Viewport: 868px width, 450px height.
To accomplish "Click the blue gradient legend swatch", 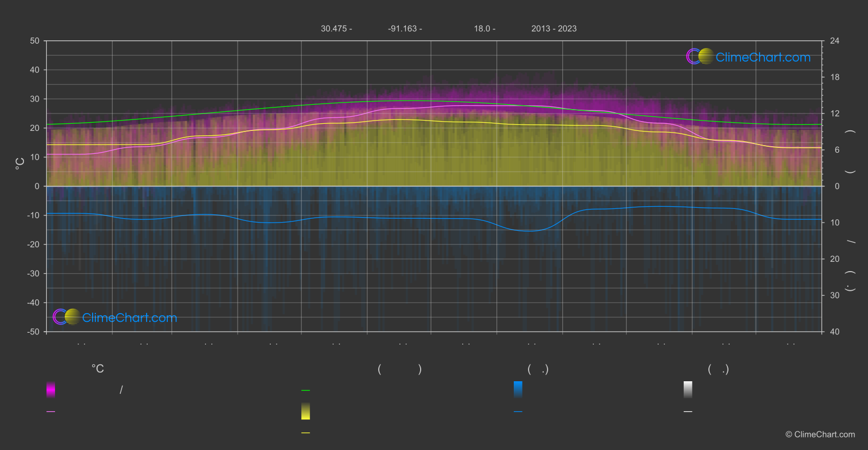I will click(x=518, y=389).
